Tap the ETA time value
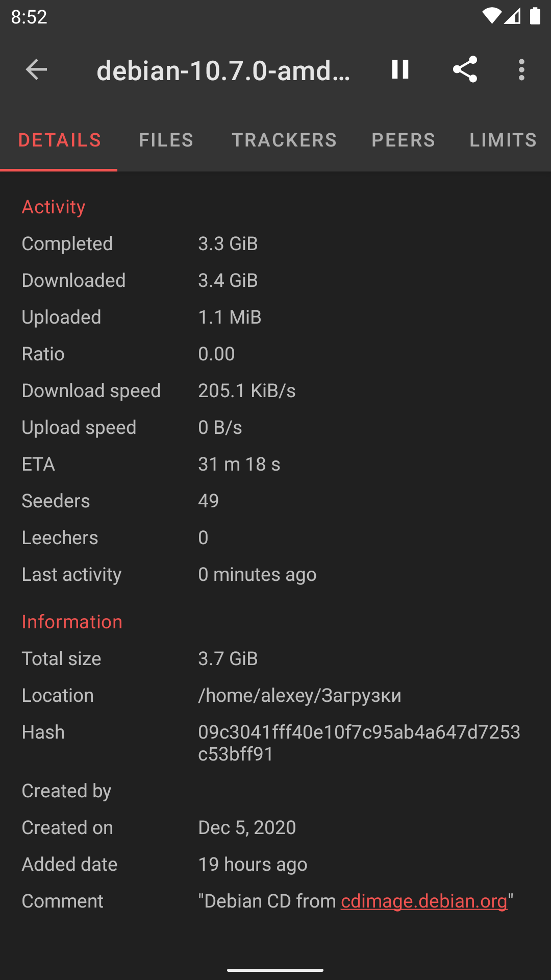551x980 pixels. coord(239,464)
